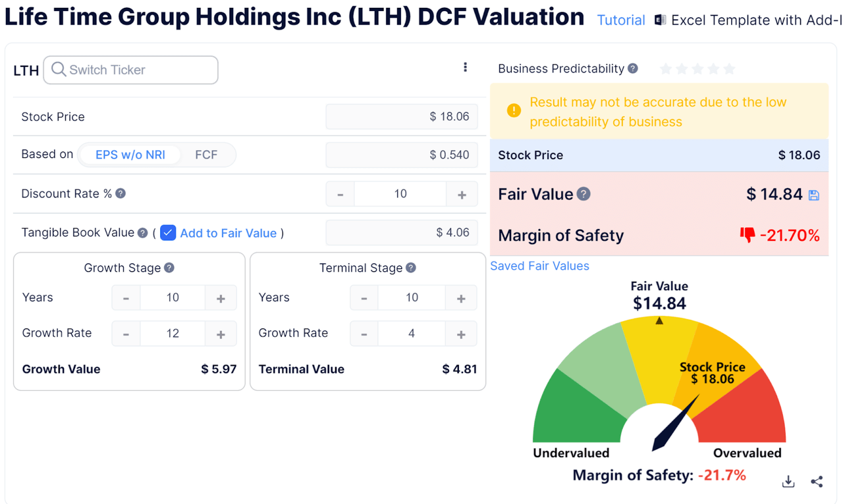The width and height of the screenshot is (843, 504).
Task: Decrease Growth Stage years
Action: click(x=126, y=297)
